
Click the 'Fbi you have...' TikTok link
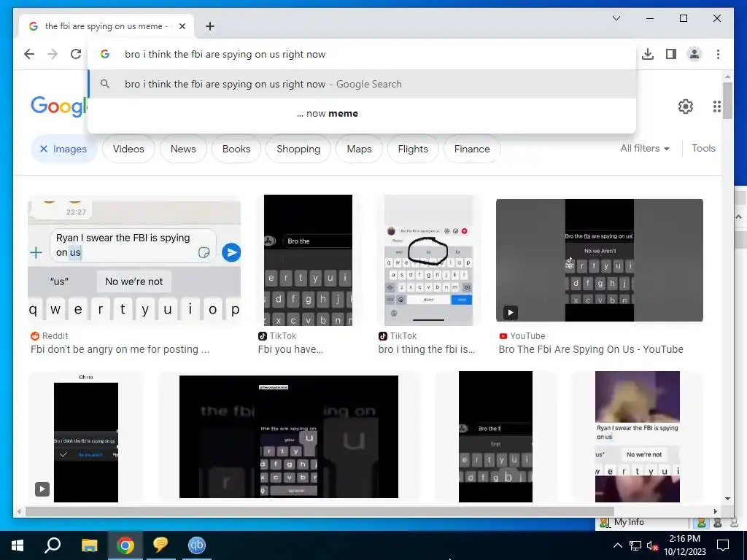(290, 349)
